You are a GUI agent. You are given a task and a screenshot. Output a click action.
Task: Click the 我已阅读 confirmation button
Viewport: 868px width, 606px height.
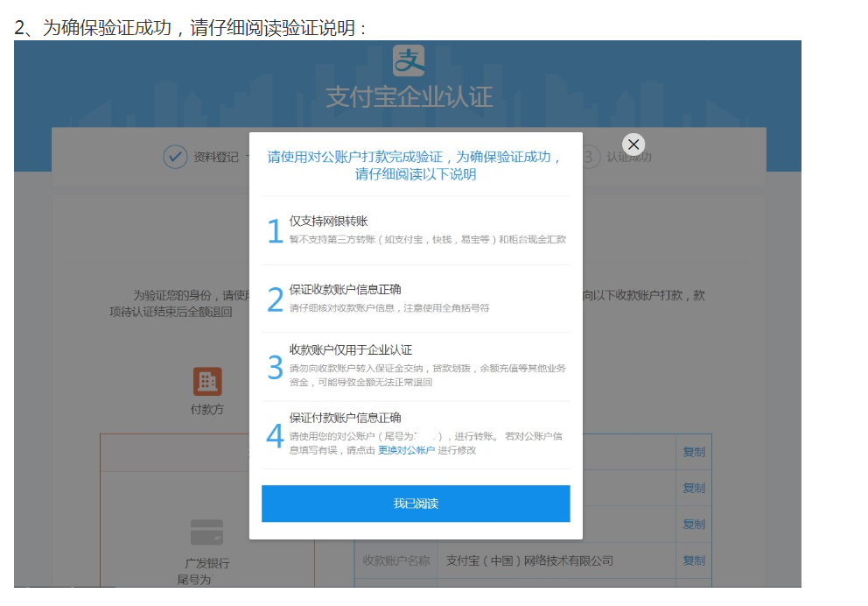[x=416, y=504]
